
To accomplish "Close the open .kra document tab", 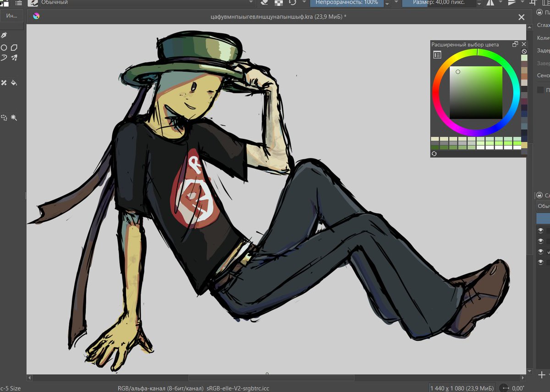I will [x=521, y=17].
